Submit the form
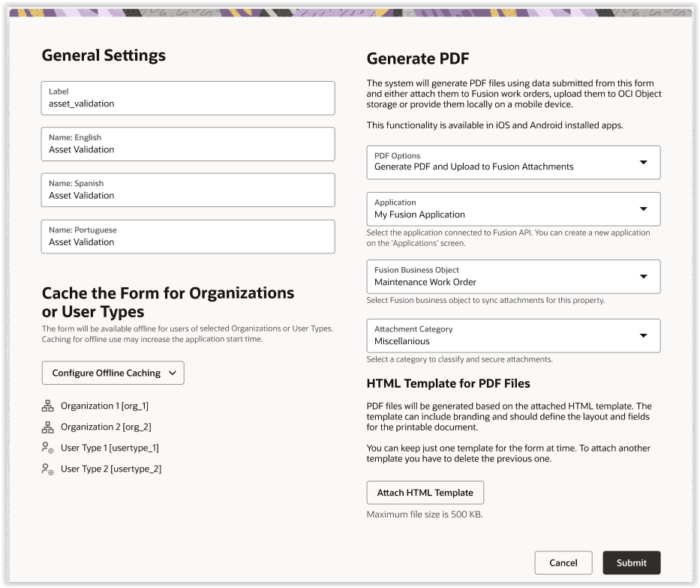700x588 pixels. point(631,562)
